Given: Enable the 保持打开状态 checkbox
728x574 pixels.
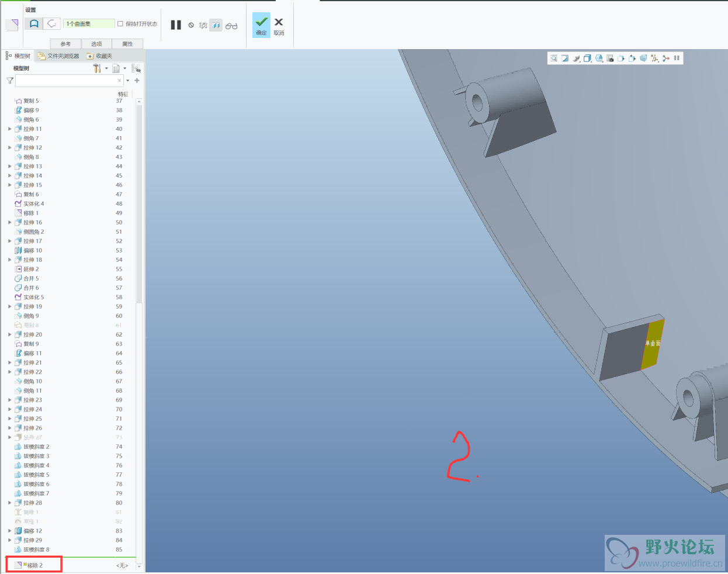Looking at the screenshot, I should pyautogui.click(x=120, y=24).
